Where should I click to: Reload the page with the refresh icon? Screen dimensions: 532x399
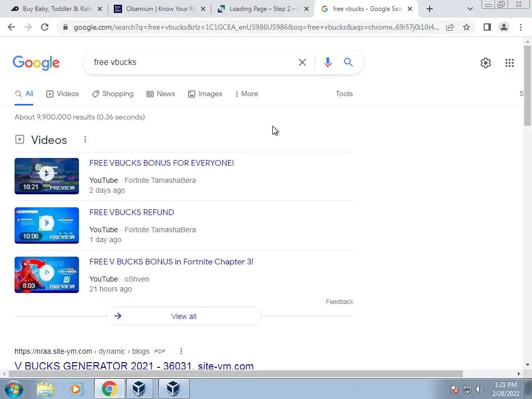[x=45, y=27]
